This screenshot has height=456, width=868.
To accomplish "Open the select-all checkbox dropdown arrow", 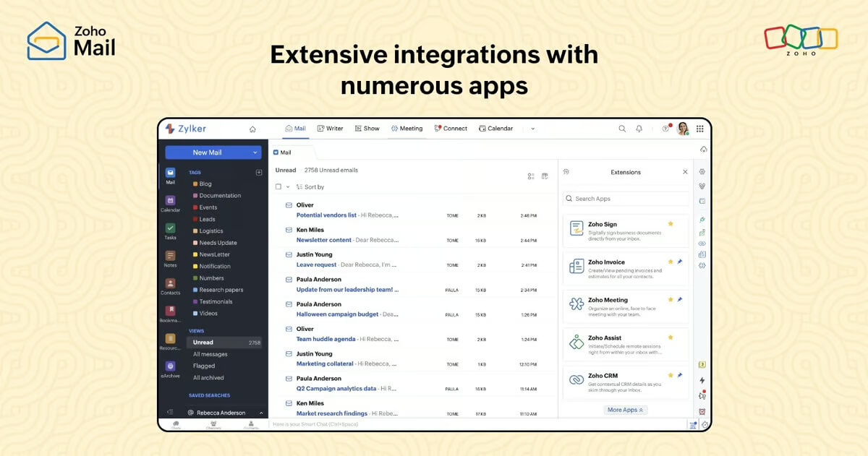I will [288, 186].
